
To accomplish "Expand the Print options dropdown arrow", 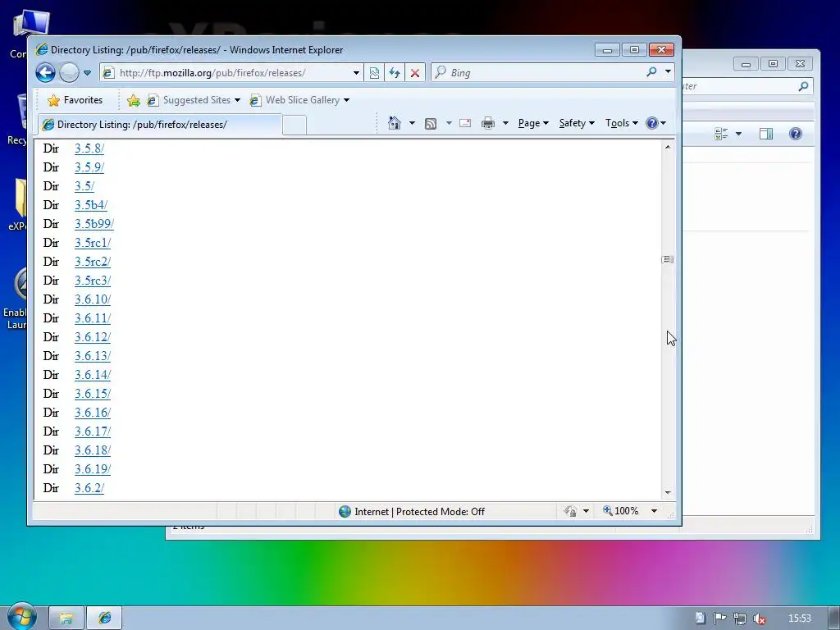I will (x=505, y=123).
